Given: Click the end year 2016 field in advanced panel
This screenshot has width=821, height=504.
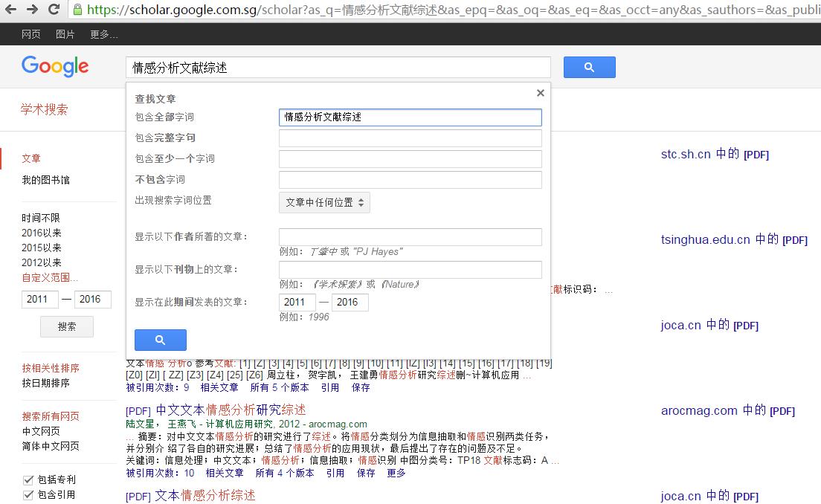Looking at the screenshot, I should tap(350, 303).
